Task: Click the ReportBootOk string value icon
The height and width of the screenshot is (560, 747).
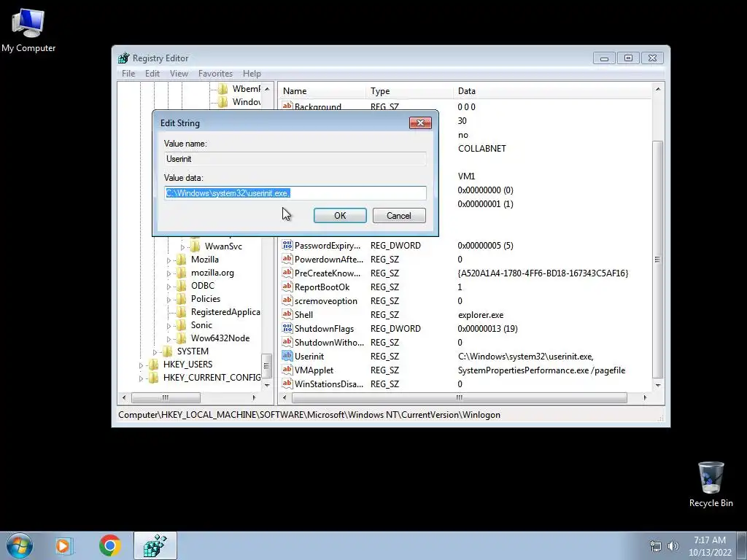Action: (x=287, y=287)
